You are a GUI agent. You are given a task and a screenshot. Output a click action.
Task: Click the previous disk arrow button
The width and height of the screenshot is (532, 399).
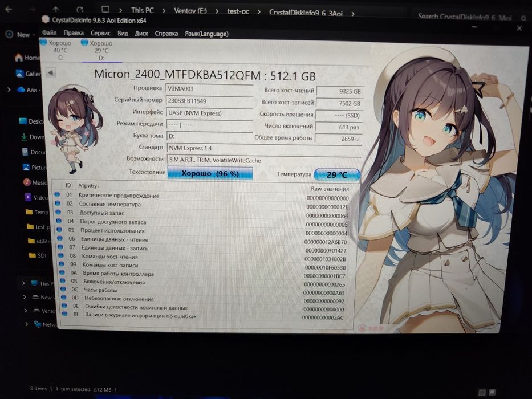point(51,72)
